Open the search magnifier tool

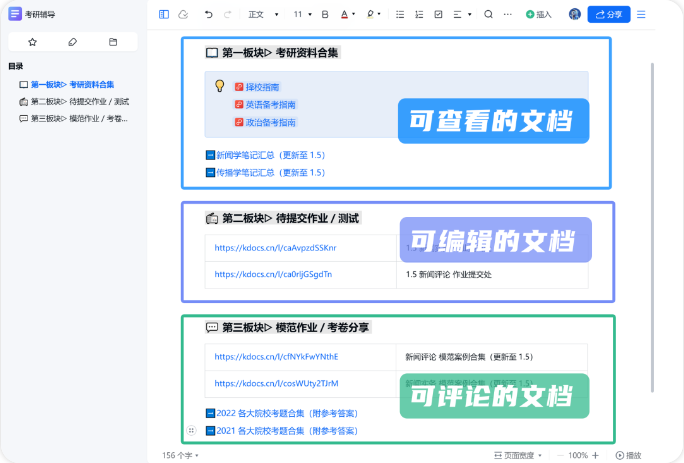(488, 15)
